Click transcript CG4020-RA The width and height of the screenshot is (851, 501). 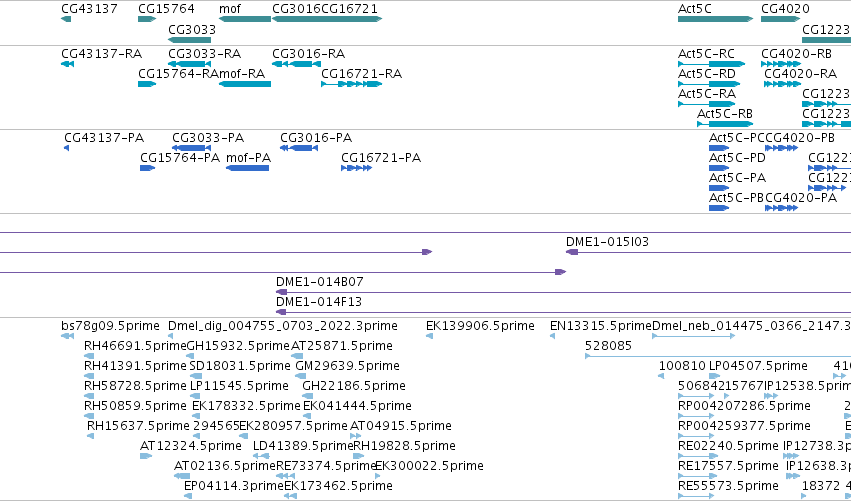(x=782, y=84)
